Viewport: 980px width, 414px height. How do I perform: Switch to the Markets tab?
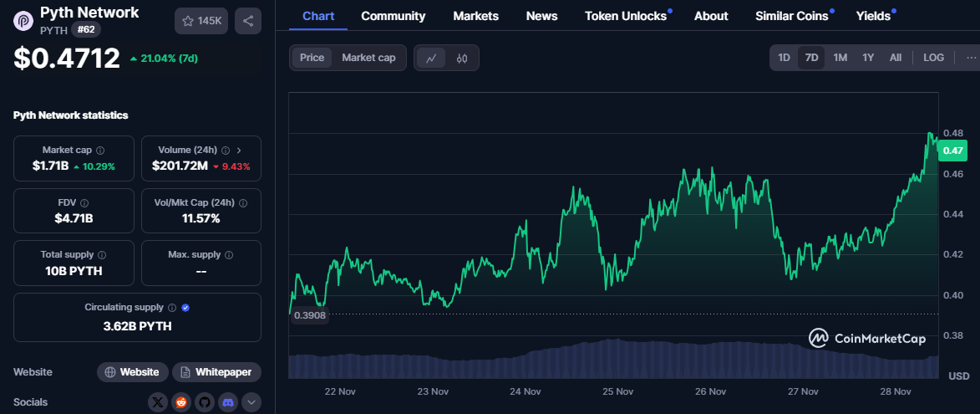point(475,16)
